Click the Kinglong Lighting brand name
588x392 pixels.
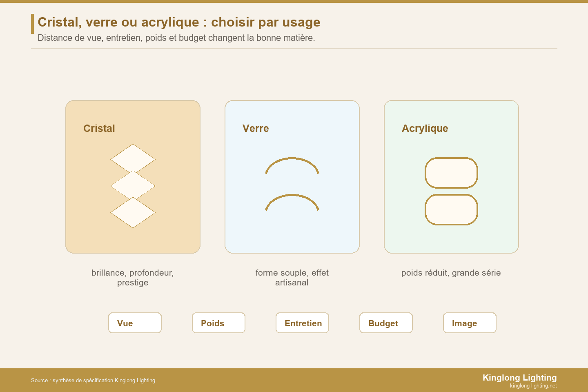click(519, 378)
